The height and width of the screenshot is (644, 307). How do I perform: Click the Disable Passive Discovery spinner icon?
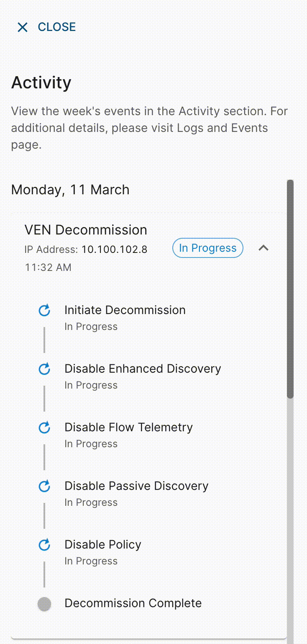[x=44, y=486]
